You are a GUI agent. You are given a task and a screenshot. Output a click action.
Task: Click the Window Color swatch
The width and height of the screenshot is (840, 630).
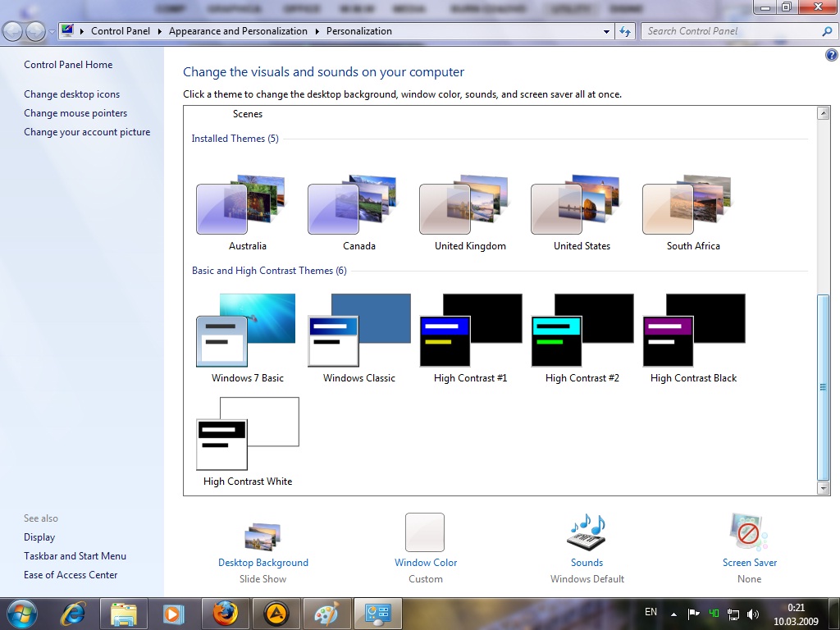pos(425,532)
